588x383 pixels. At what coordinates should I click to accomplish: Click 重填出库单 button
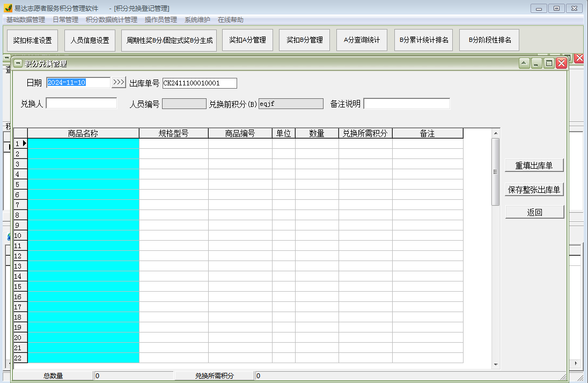pyautogui.click(x=534, y=165)
